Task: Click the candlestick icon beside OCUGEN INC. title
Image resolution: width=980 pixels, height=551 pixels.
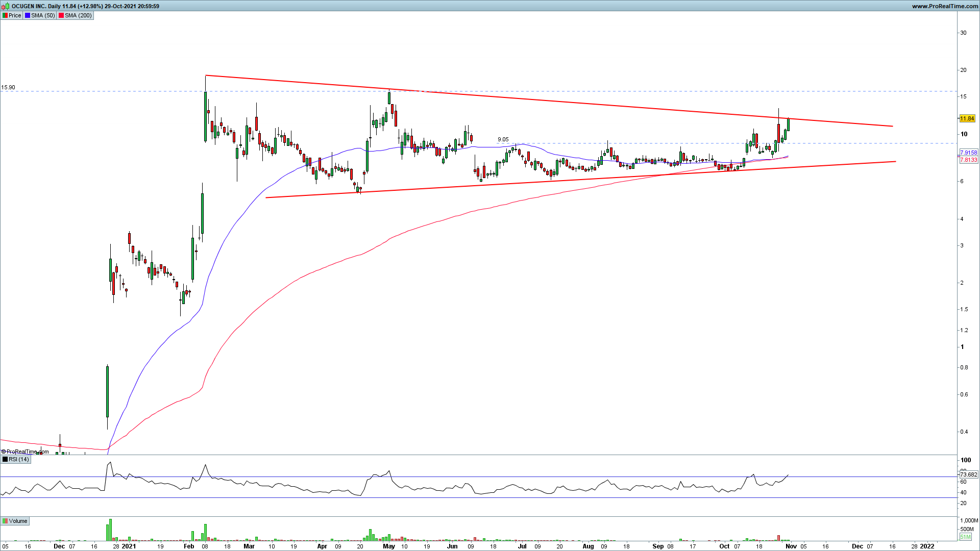Action: click(5, 6)
